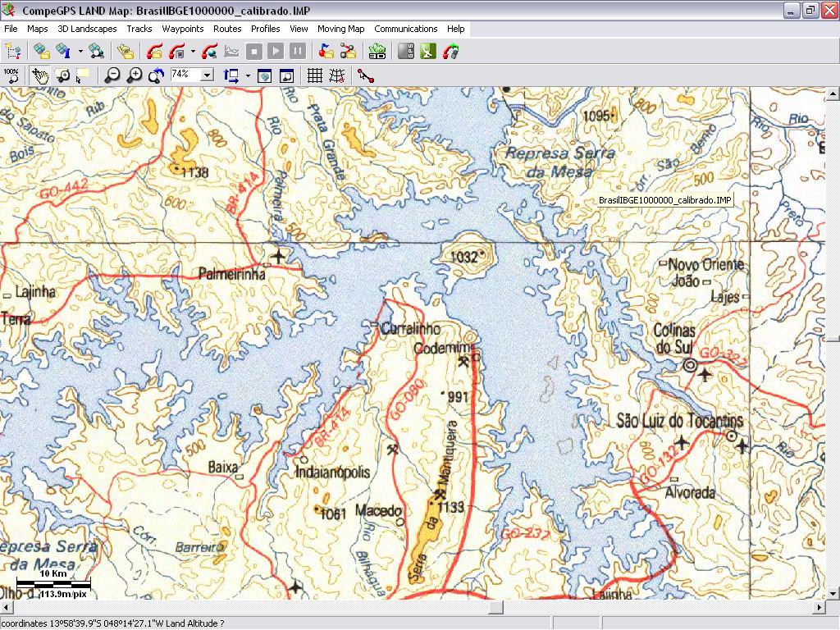This screenshot has width=840, height=630.
Task: Click the vertical scrollbar up arrow
Action: tap(833, 94)
